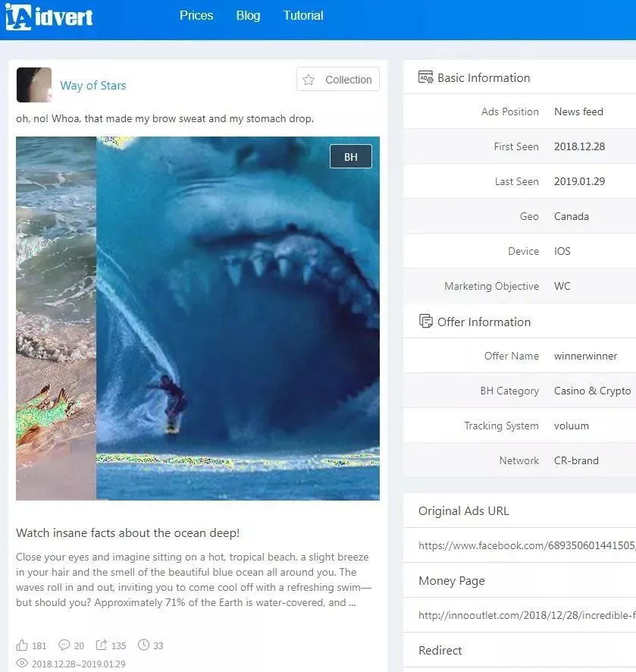Click the clock icon beside 33
The height and width of the screenshot is (672, 636).
pyautogui.click(x=143, y=645)
